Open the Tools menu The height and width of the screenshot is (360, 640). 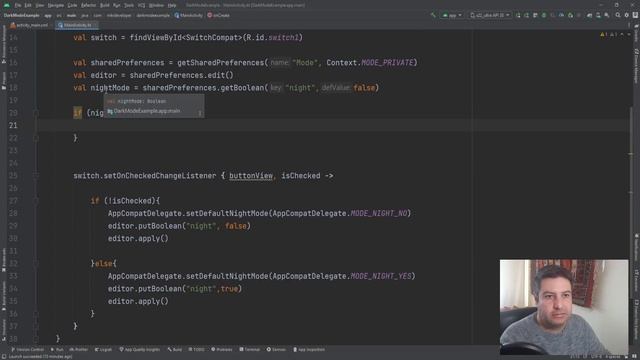(x=129, y=5)
